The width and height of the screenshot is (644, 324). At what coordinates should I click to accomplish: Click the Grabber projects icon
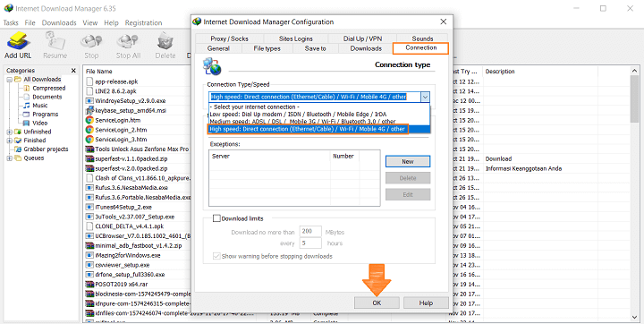point(18,149)
